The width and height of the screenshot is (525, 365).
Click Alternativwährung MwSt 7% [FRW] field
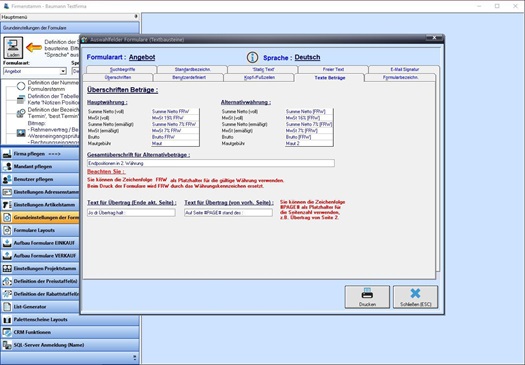tap(309, 131)
